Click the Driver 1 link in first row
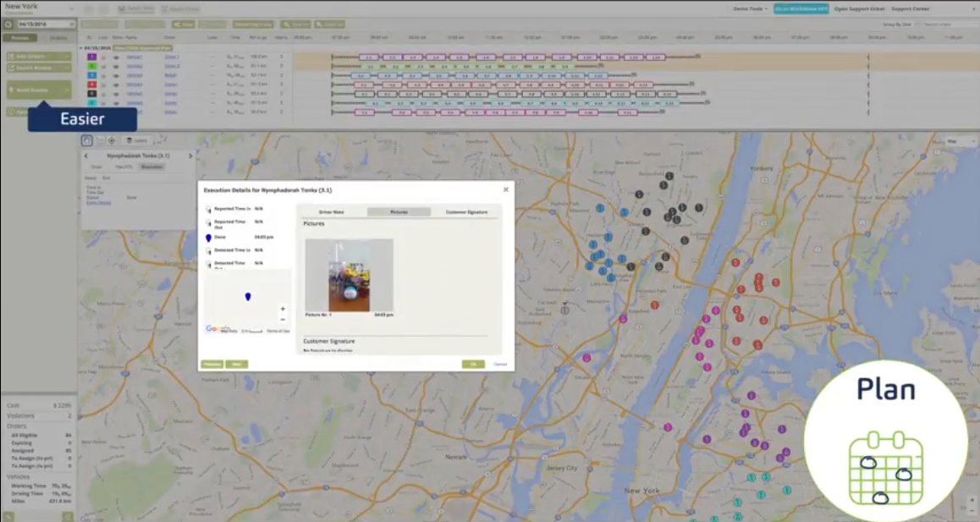This screenshot has height=522, width=980. click(x=172, y=57)
